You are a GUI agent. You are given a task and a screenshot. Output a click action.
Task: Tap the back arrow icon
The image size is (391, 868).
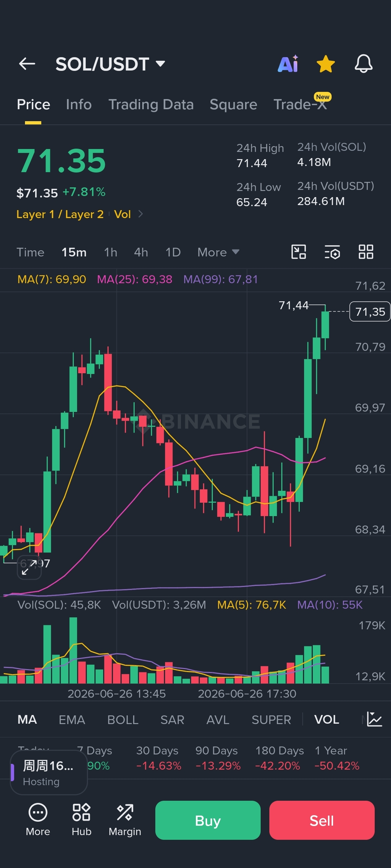click(27, 64)
